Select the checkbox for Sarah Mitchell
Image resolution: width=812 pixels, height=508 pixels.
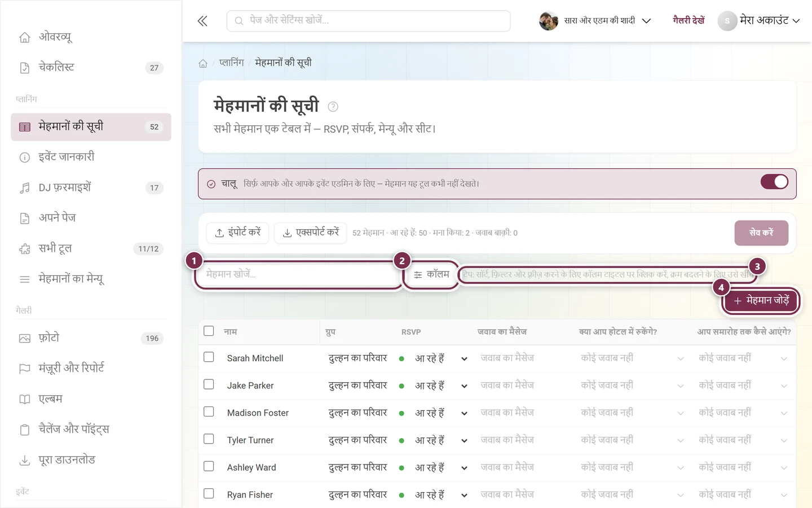click(x=209, y=357)
